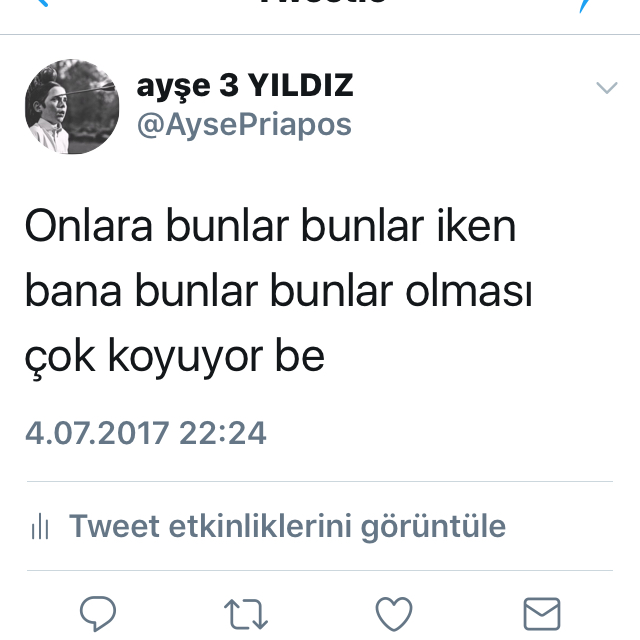Screen dimensions: 640x640
Task: Tap the blue compose icon at top right
Action: pos(584,6)
